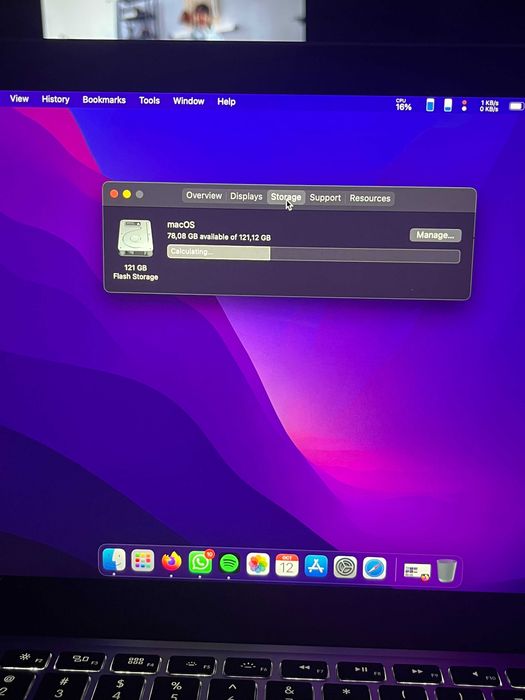525x700 pixels.
Task: Switch to the Support tab
Action: [x=325, y=198]
